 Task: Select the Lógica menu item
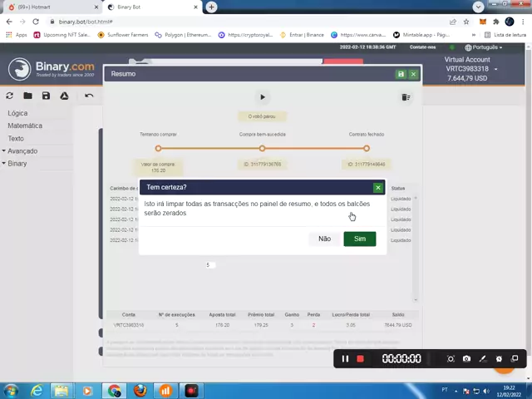(x=17, y=113)
